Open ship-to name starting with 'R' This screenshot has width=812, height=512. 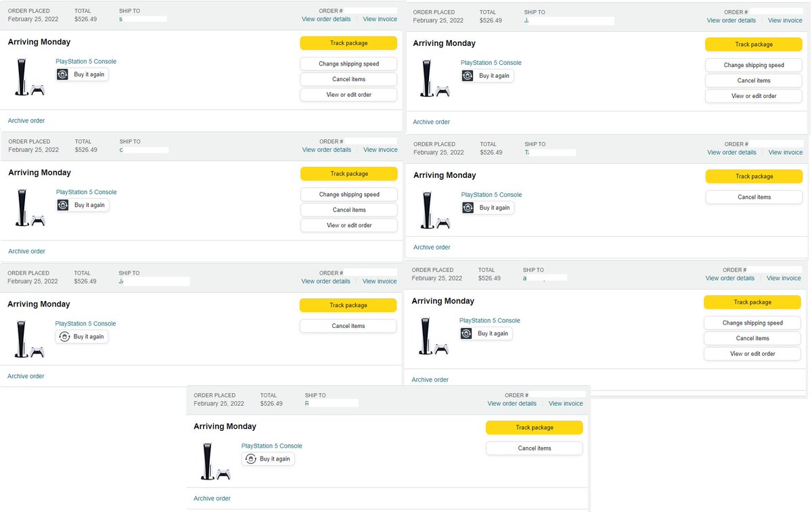pos(307,403)
